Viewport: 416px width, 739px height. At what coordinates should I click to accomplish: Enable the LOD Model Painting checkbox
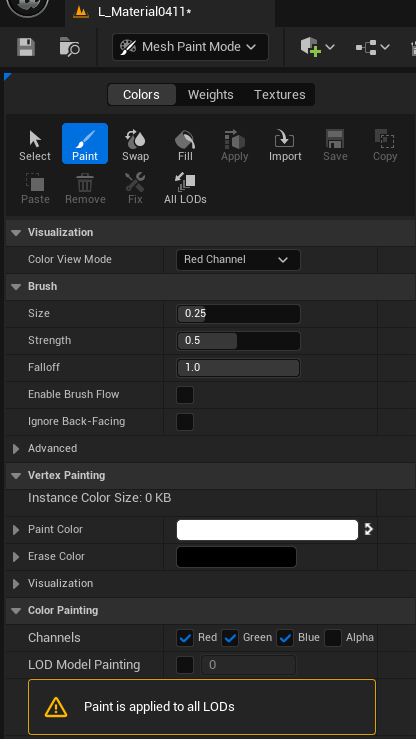[x=185, y=665]
